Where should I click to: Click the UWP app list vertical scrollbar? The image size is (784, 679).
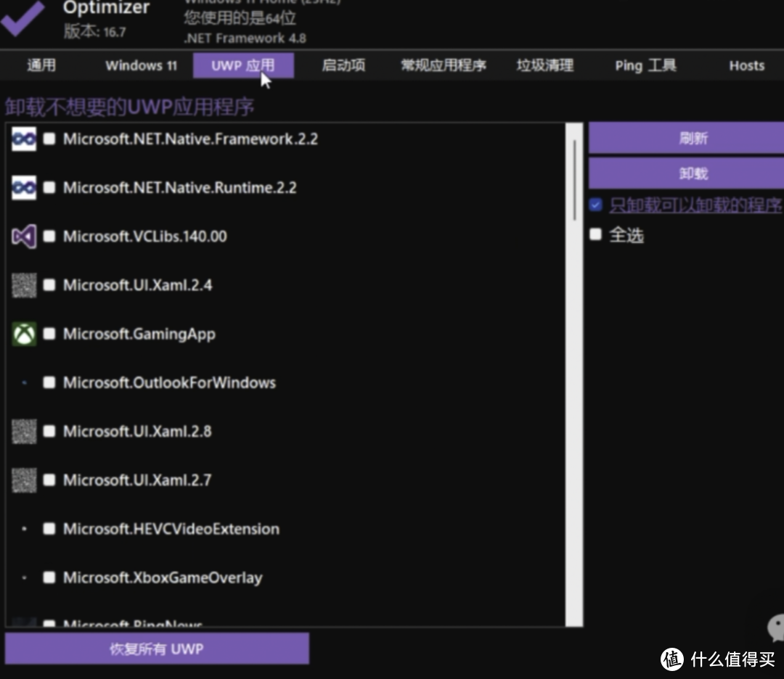[x=574, y=375]
